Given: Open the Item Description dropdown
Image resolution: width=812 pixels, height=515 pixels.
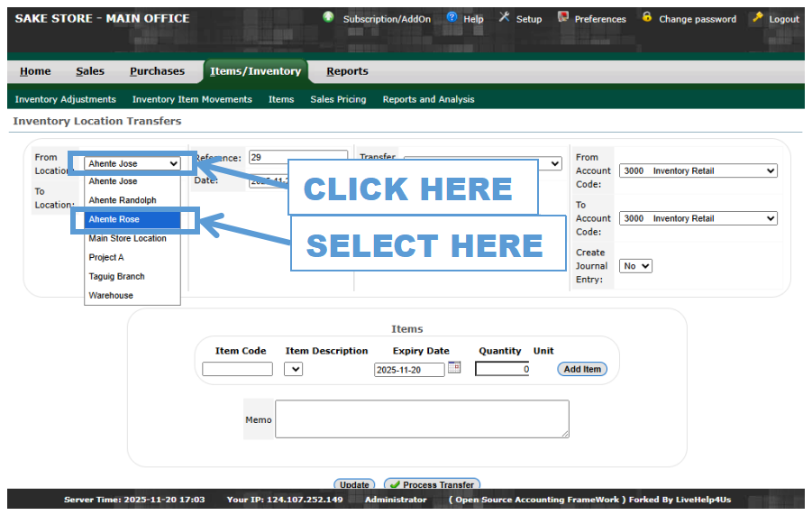Looking at the screenshot, I should coord(293,369).
